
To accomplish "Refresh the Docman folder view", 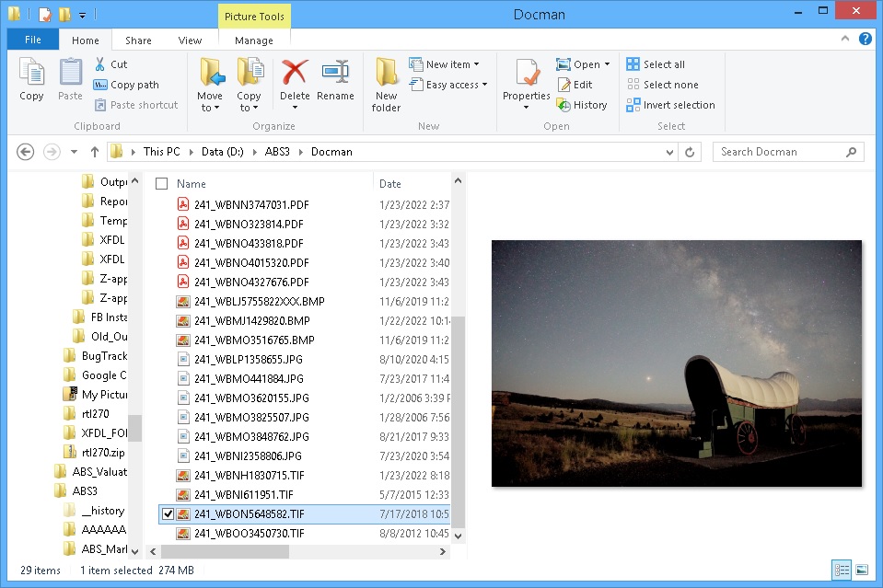I will click(690, 152).
